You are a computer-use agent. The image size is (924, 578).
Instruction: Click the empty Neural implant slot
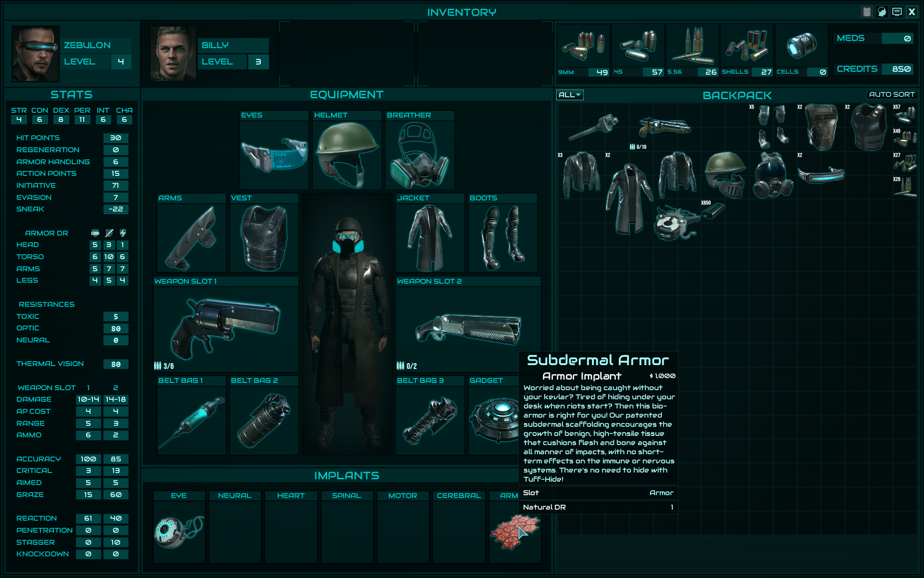[x=234, y=531]
